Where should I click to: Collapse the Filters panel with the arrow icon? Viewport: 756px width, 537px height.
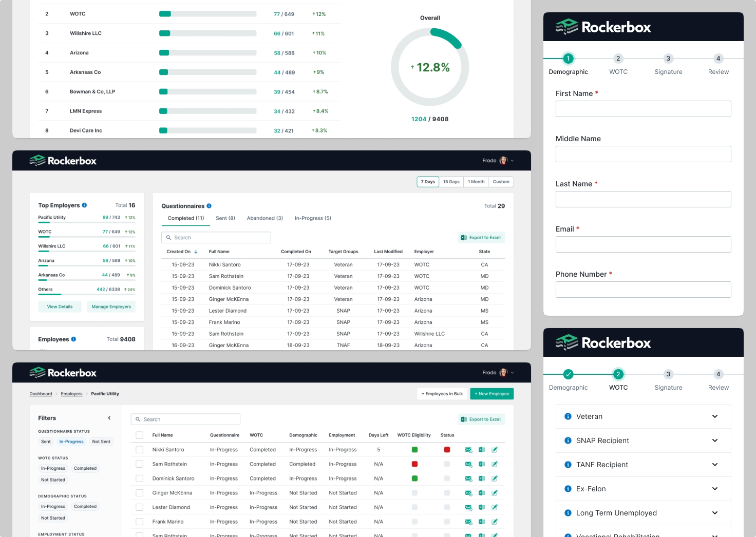[109, 418]
